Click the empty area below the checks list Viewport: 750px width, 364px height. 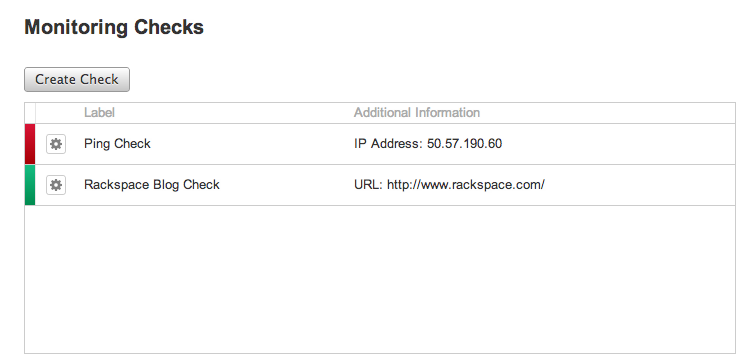(x=380, y=280)
